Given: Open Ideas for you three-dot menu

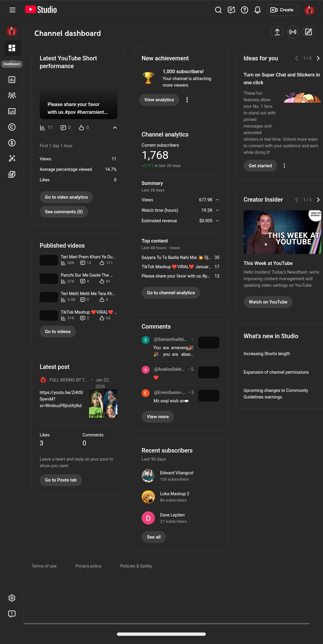Looking at the screenshot, I should (284, 166).
